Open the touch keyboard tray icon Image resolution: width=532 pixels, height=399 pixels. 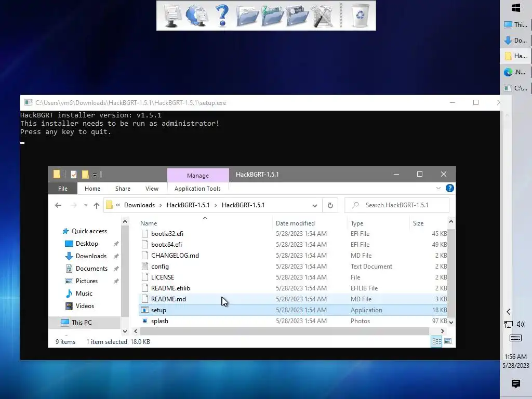tap(516, 338)
